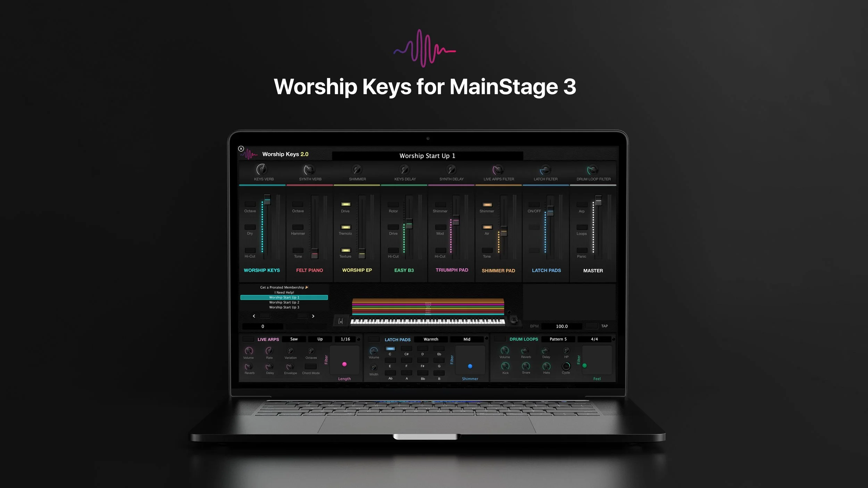Adjust the Keys Verb knob
The image size is (868, 488).
(263, 170)
